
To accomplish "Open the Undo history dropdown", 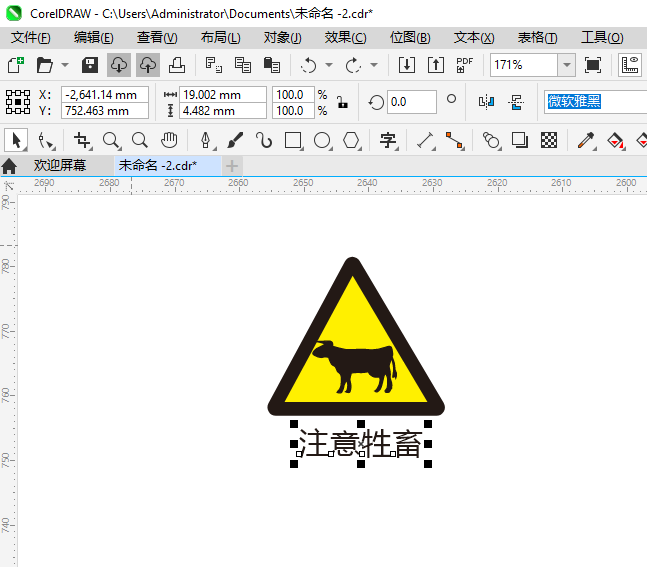I will [x=329, y=65].
